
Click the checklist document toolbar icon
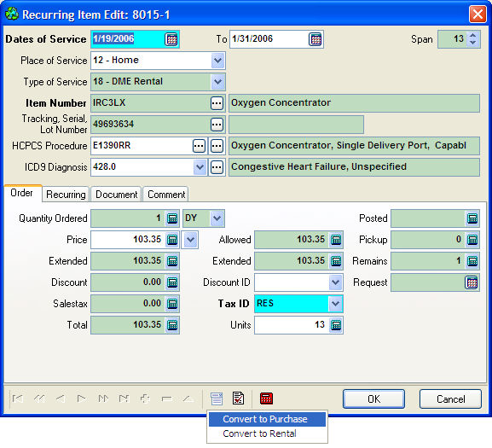pyautogui.click(x=238, y=399)
